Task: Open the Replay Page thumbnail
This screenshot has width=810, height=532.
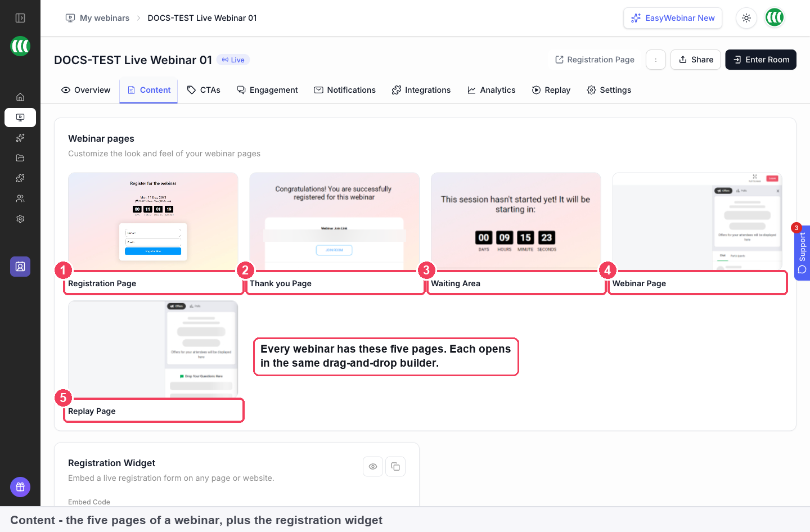Action: (153, 349)
